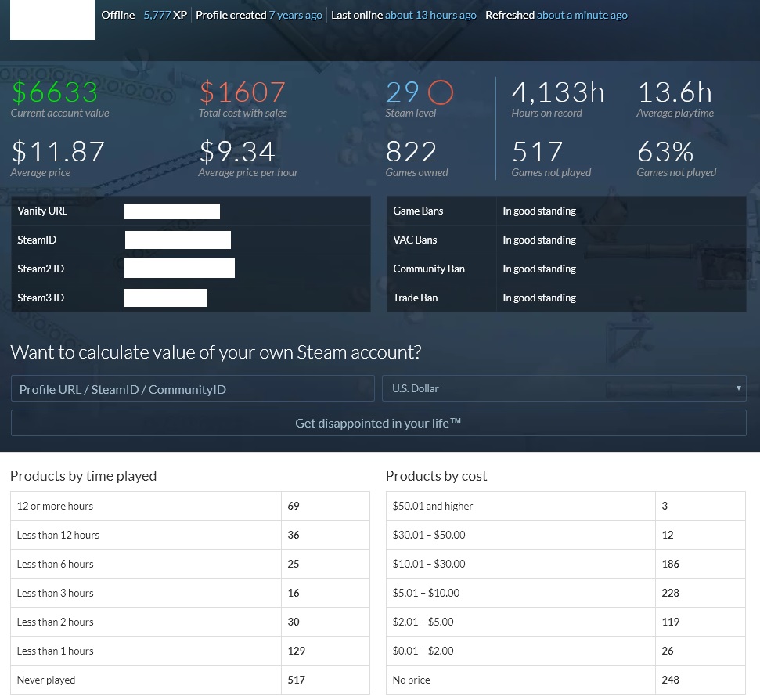Click 'about a minute ago' refreshed link

pos(582,15)
